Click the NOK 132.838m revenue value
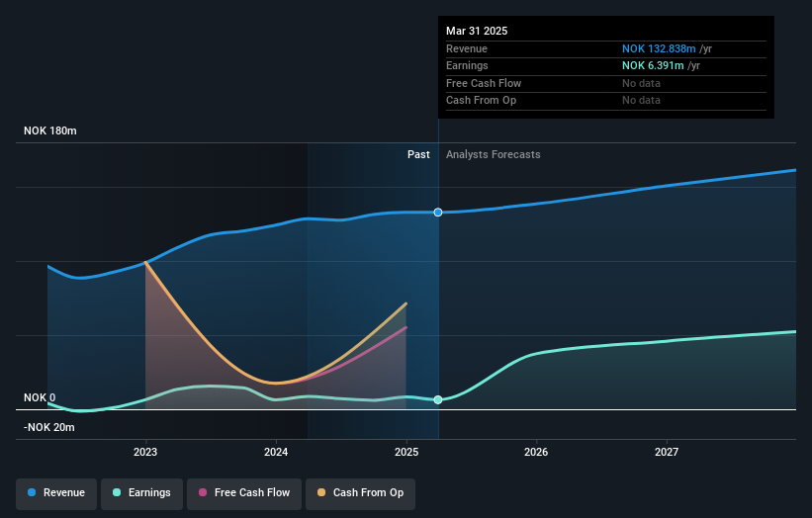This screenshot has height=518, width=812. 659,48
